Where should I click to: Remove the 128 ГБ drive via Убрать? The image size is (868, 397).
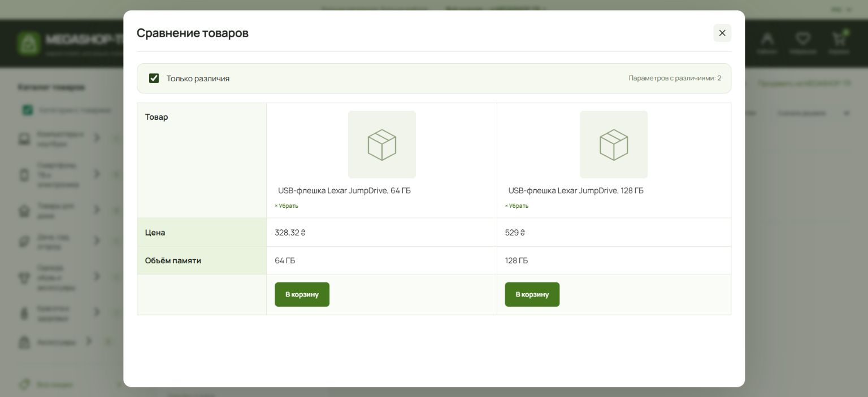tap(517, 206)
